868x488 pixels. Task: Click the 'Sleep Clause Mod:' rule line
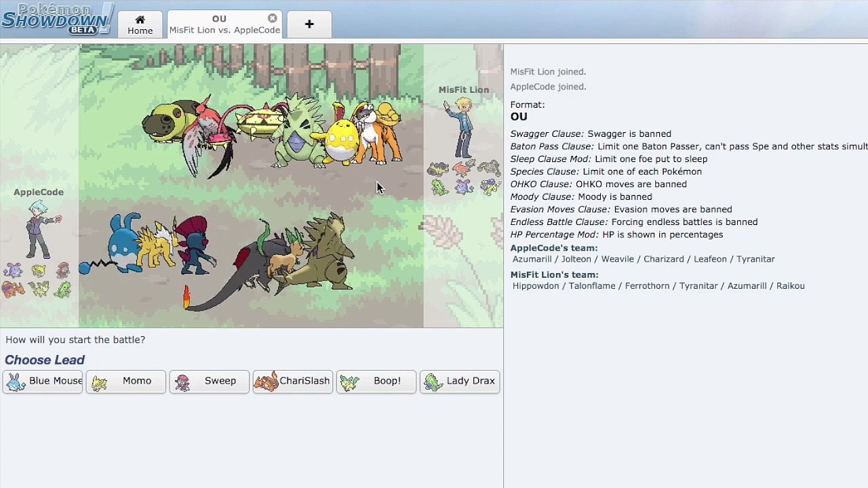[x=609, y=159]
